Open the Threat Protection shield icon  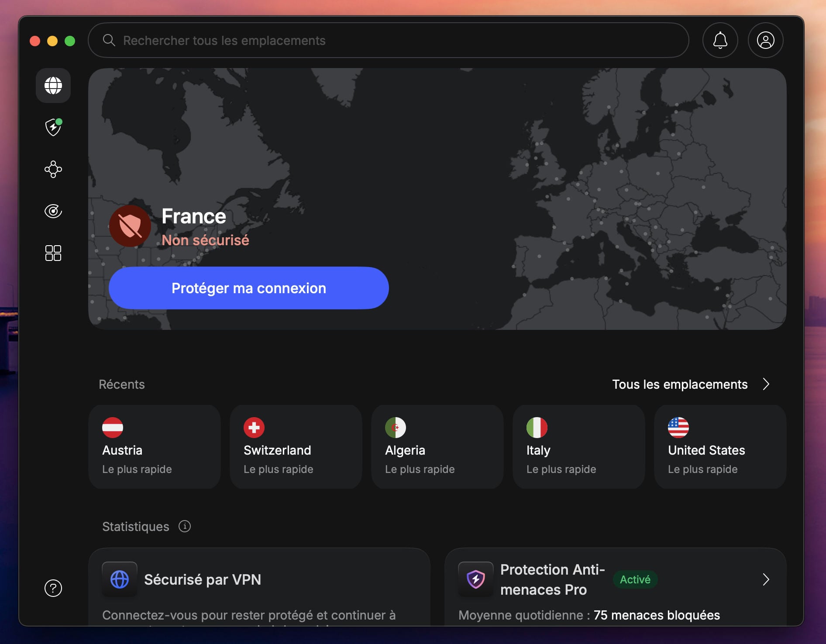tap(53, 127)
